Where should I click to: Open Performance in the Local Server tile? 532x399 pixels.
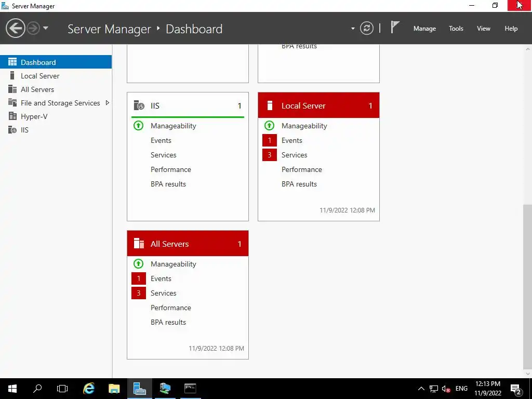302,169
